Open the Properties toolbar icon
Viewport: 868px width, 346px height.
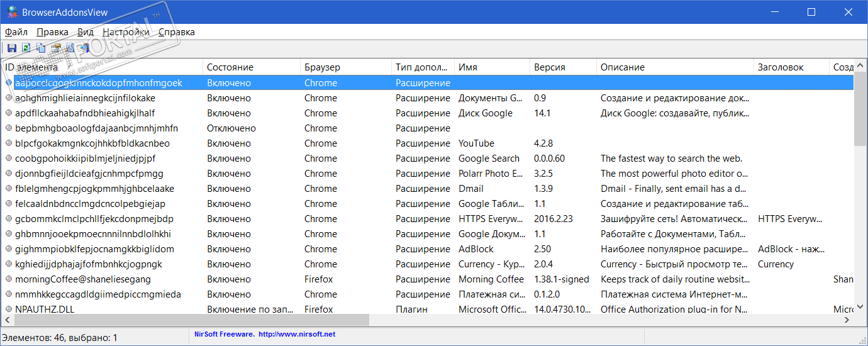(x=55, y=48)
